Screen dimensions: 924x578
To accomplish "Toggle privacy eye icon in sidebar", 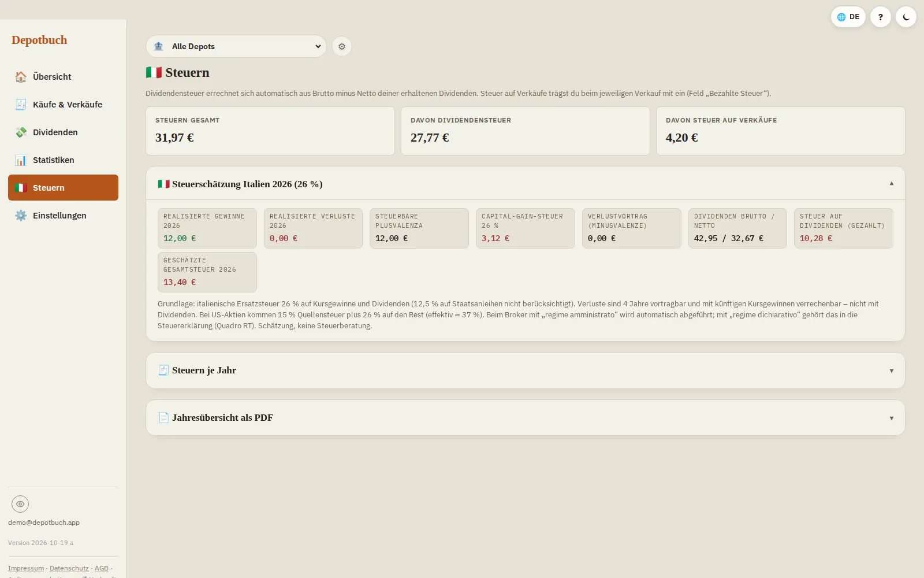I will 20,504.
